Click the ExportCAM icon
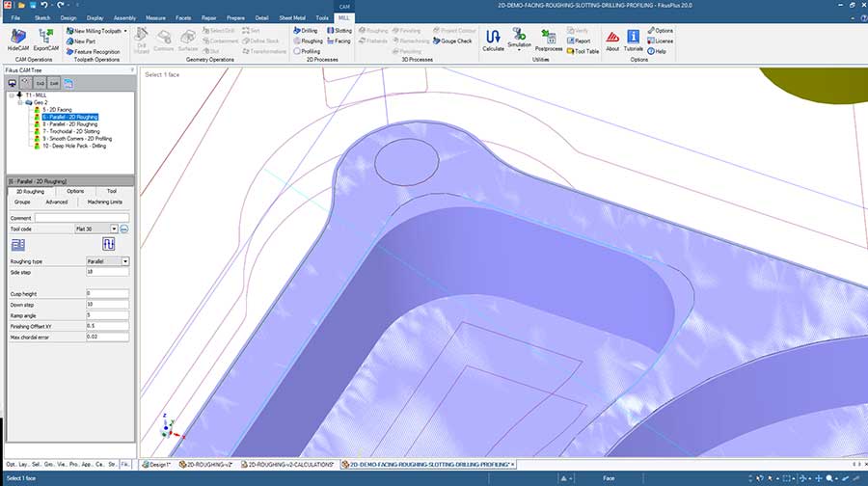Viewport: 868px width, 486px height. [x=45, y=37]
